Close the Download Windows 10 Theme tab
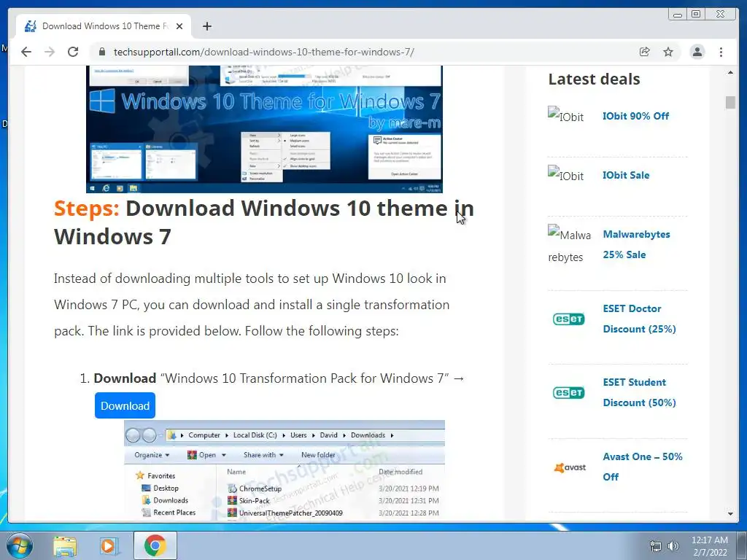Screen dimensions: 747x560 point(179,26)
